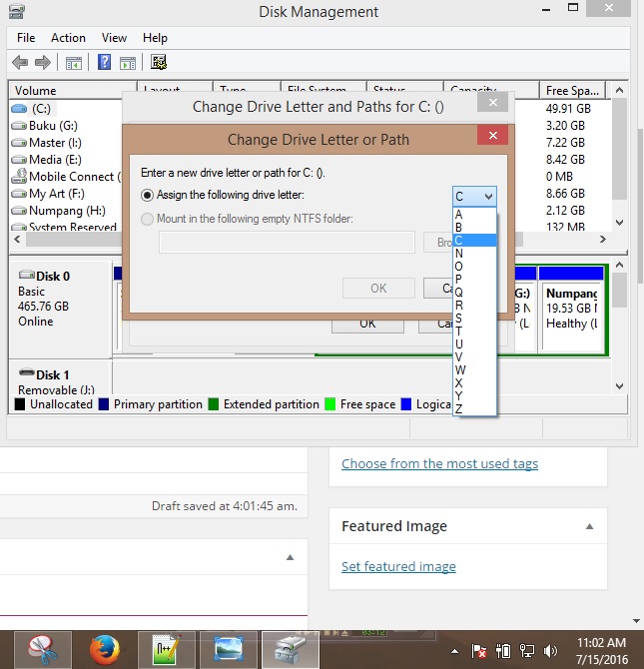644x669 pixels.
Task: Choose drive letter W from the list
Action: pos(474,369)
